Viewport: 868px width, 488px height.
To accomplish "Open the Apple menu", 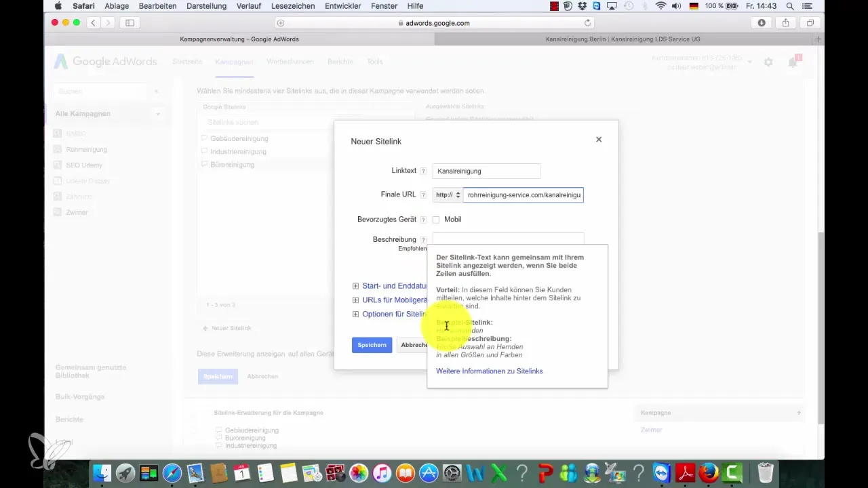I will pos(57,5).
